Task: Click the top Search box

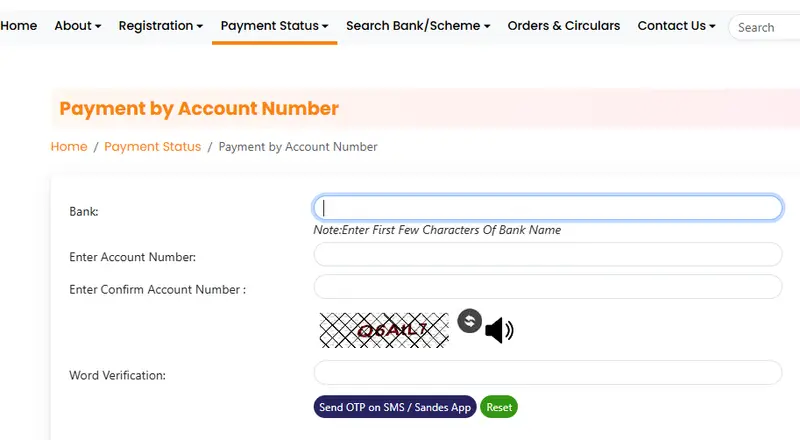Action: coord(765,27)
